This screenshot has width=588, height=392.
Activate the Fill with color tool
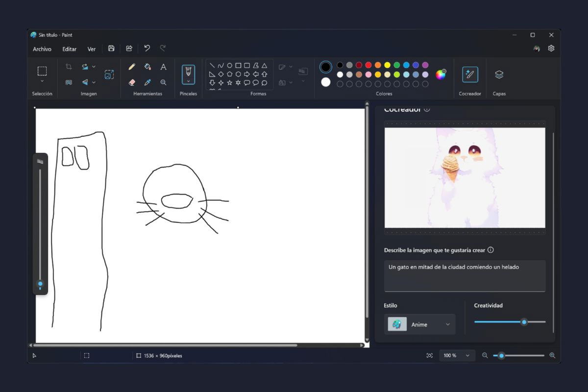tap(148, 67)
